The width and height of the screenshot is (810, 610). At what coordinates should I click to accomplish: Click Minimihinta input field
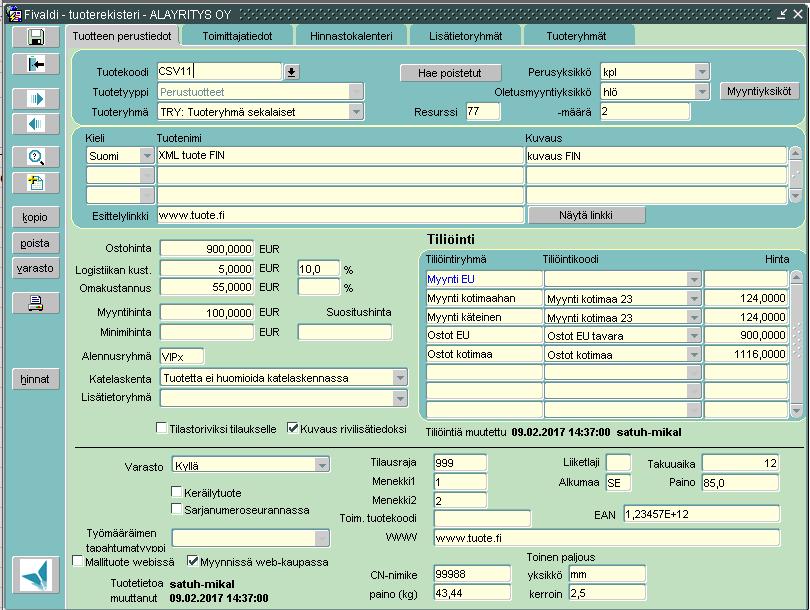click(207, 332)
